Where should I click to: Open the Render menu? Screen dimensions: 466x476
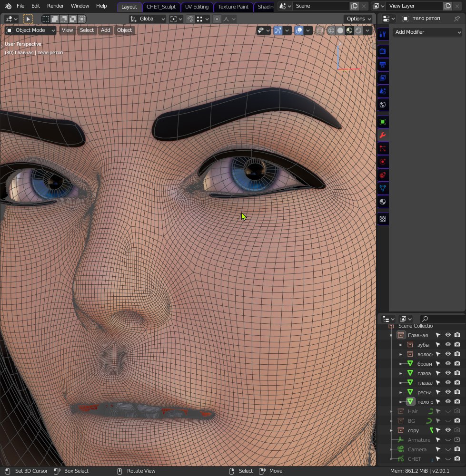click(56, 6)
